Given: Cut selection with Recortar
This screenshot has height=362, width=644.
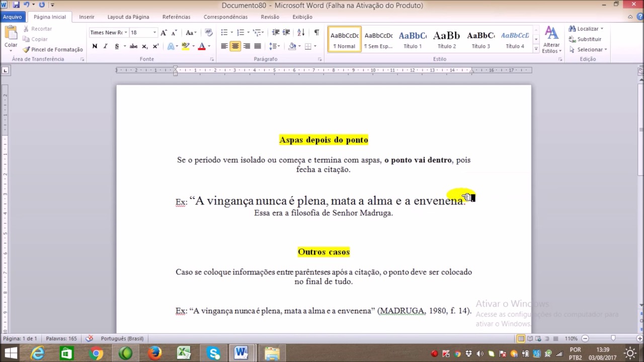Looking at the screenshot, I should click(37, 29).
